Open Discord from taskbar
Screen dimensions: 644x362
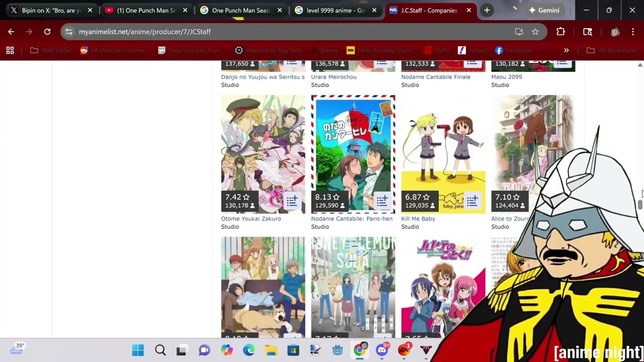[x=382, y=350]
